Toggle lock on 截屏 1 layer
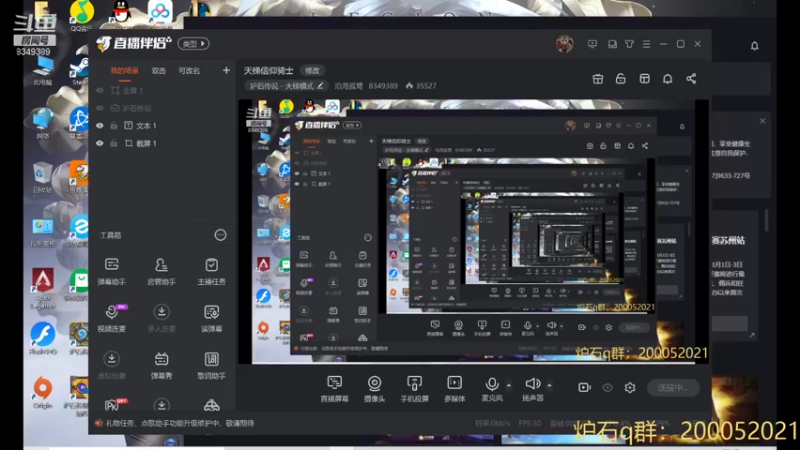 (x=114, y=143)
